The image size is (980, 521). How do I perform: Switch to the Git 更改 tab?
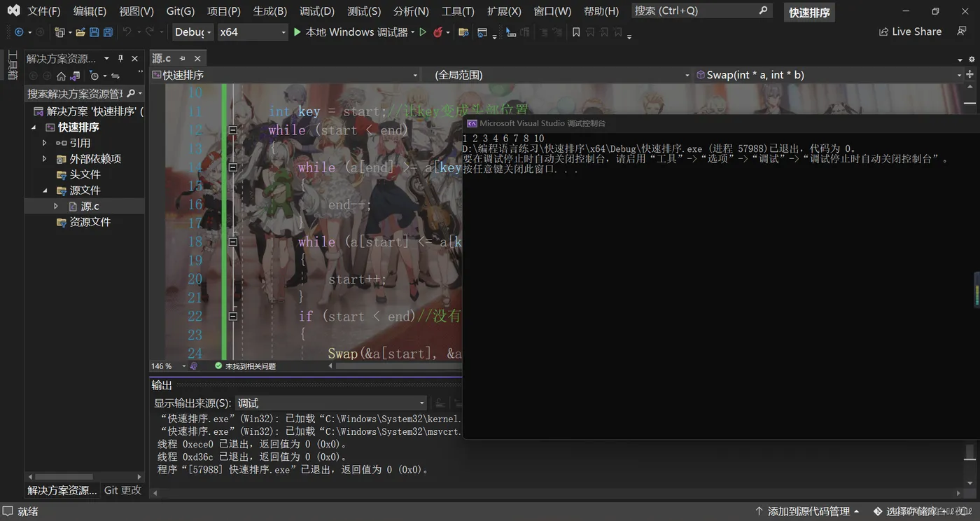tap(122, 490)
